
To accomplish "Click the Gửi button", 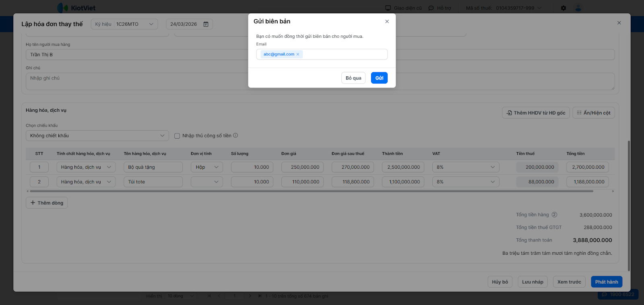I will tap(379, 78).
